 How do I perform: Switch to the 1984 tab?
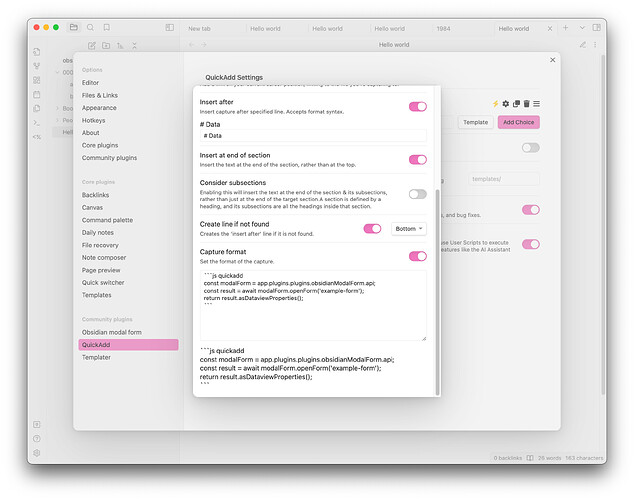click(444, 29)
